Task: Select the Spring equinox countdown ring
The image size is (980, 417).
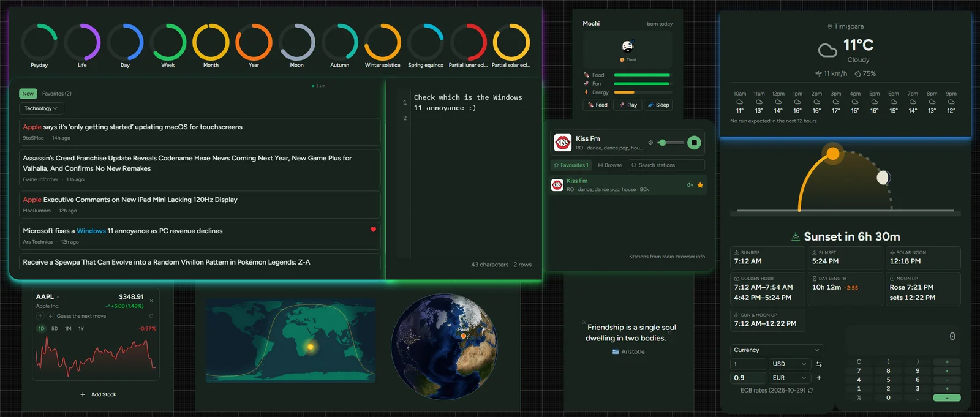Action: pos(426,42)
